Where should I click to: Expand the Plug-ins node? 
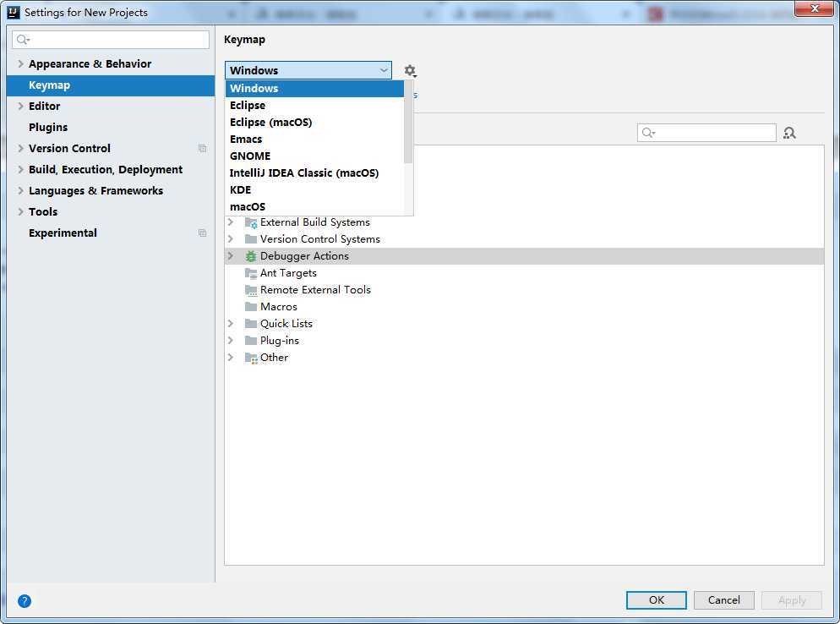(x=231, y=341)
